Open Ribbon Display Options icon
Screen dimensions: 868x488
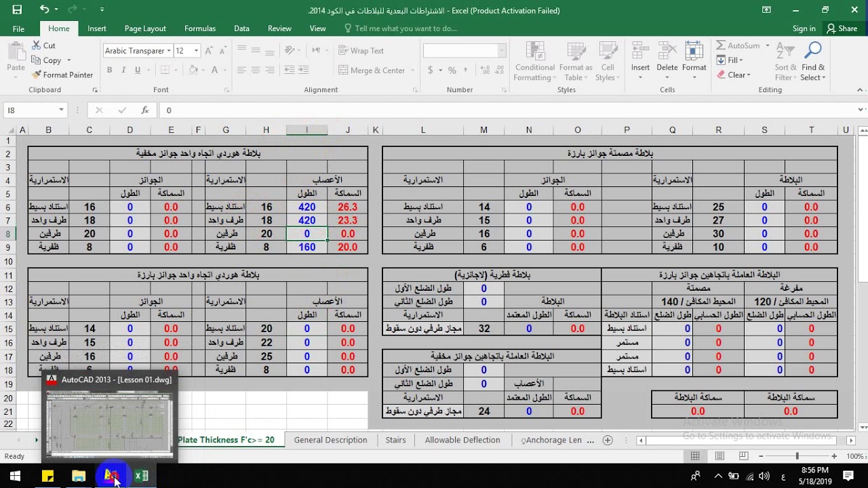[766, 9]
